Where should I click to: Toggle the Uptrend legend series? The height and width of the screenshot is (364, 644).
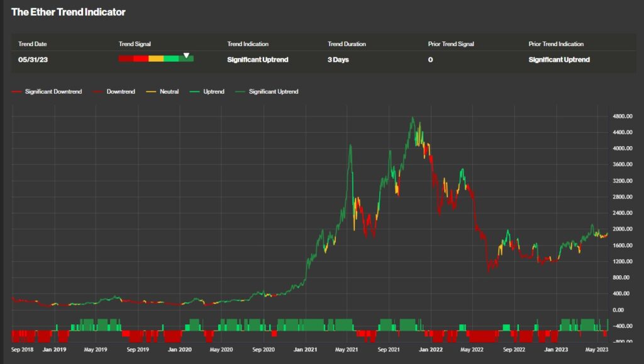207,92
